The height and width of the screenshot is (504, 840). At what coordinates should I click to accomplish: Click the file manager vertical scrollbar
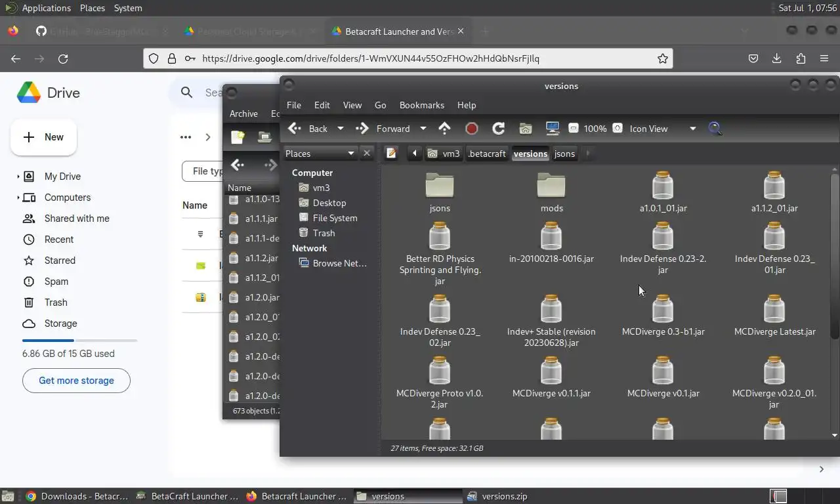pos(835,256)
